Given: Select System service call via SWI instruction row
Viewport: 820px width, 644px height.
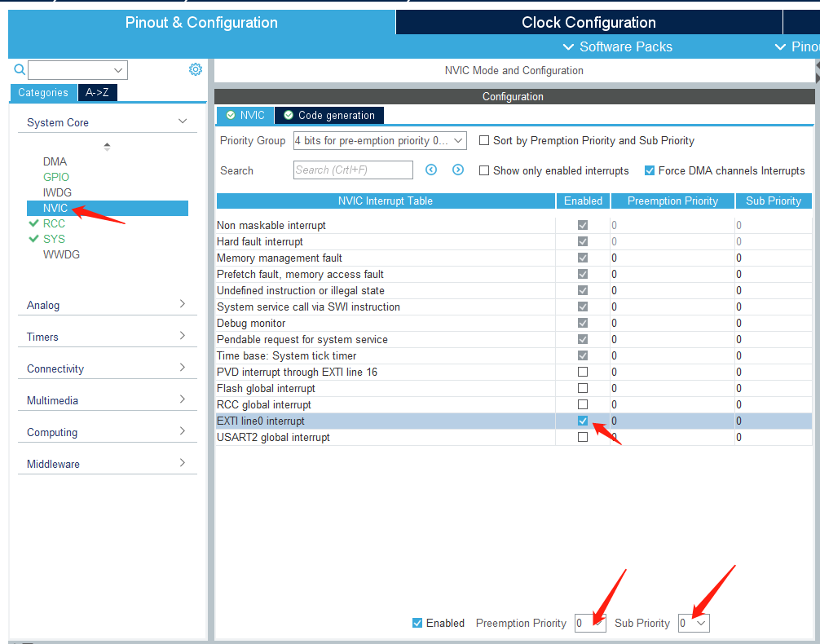Looking at the screenshot, I should click(514, 307).
